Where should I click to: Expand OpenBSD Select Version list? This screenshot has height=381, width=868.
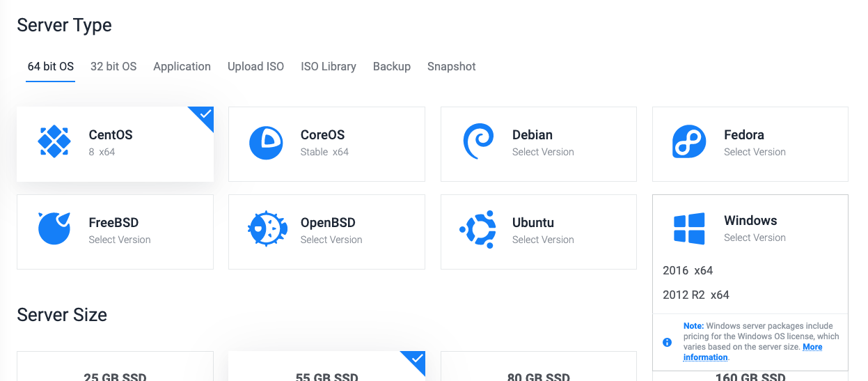pyautogui.click(x=331, y=240)
